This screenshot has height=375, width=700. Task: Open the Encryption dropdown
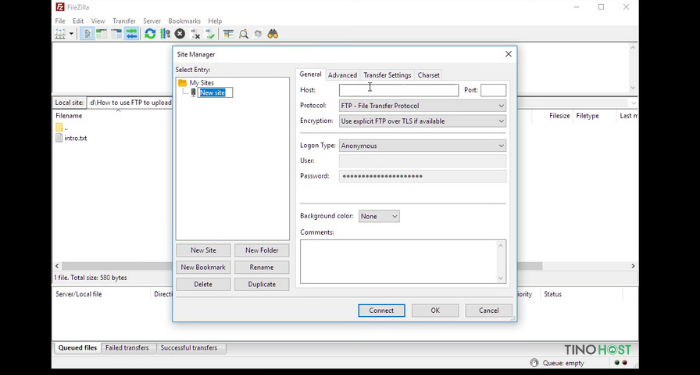[422, 121]
